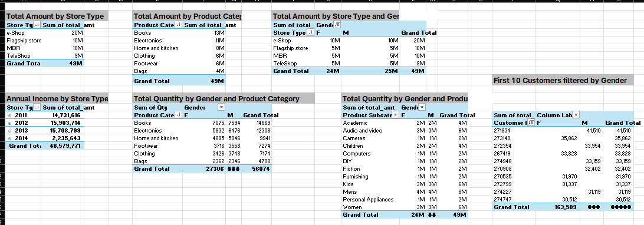Viewport: 644px width, 225px height.
Task: Select the 14669 Books grand total cell
Action: pos(257,123)
